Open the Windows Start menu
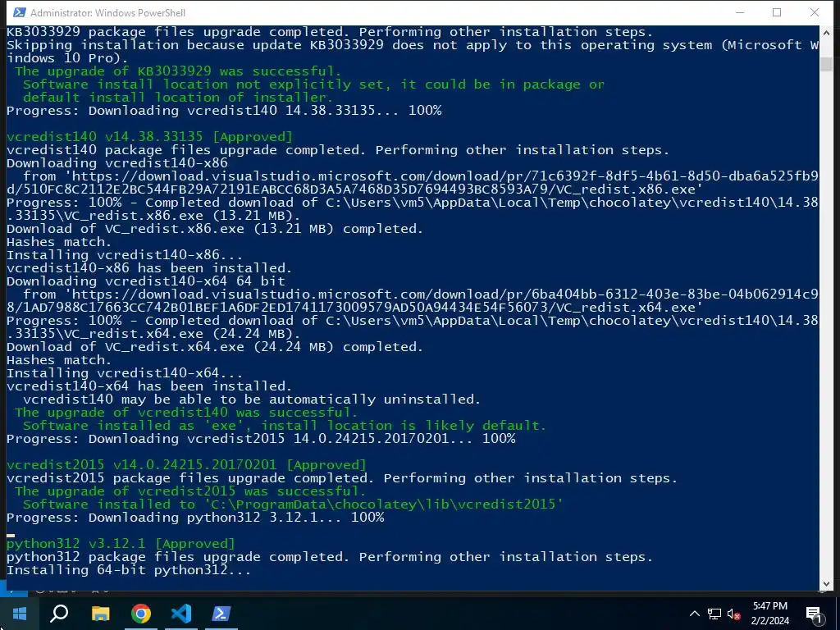Screen dimensions: 840x630 coord(20,614)
